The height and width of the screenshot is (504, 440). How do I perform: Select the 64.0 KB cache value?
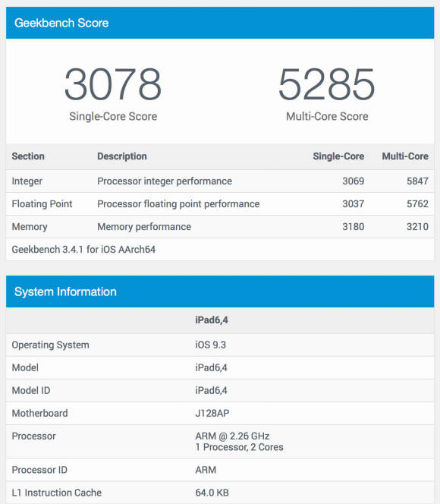[x=212, y=493]
